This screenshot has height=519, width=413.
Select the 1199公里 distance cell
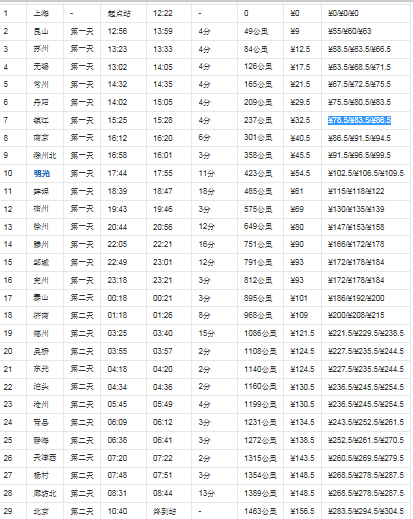click(x=260, y=404)
